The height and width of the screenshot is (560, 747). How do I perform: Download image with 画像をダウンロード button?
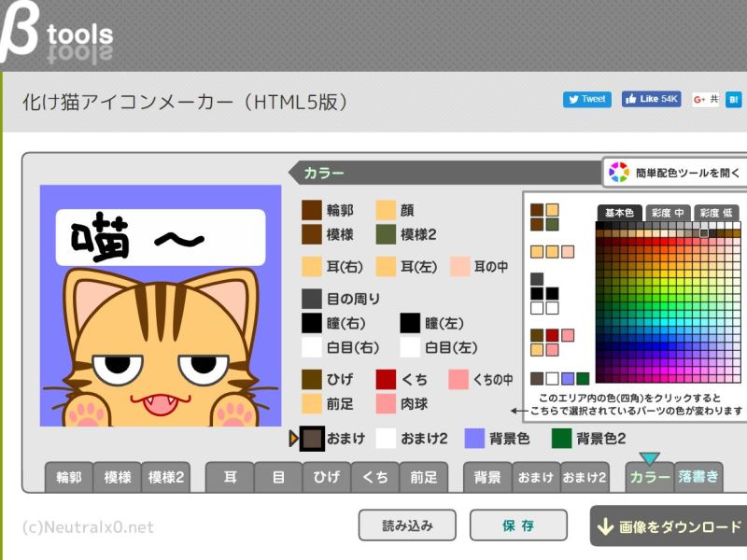click(669, 526)
